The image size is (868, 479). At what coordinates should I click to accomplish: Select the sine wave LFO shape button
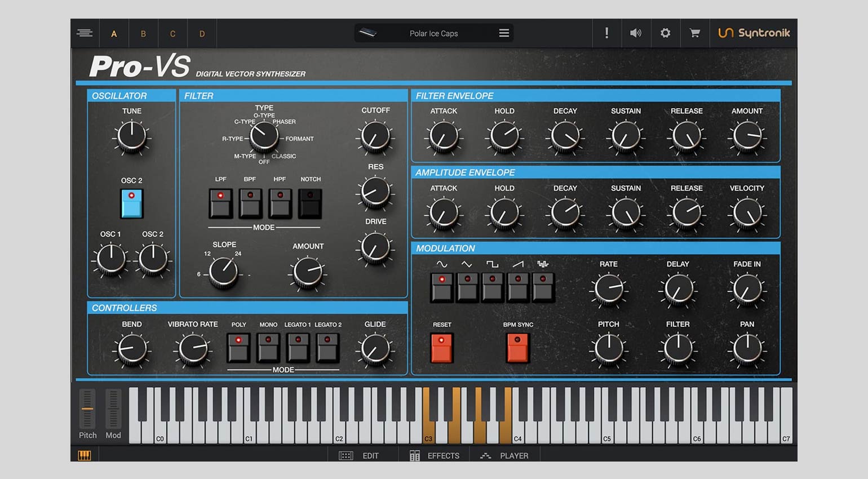pyautogui.click(x=442, y=286)
